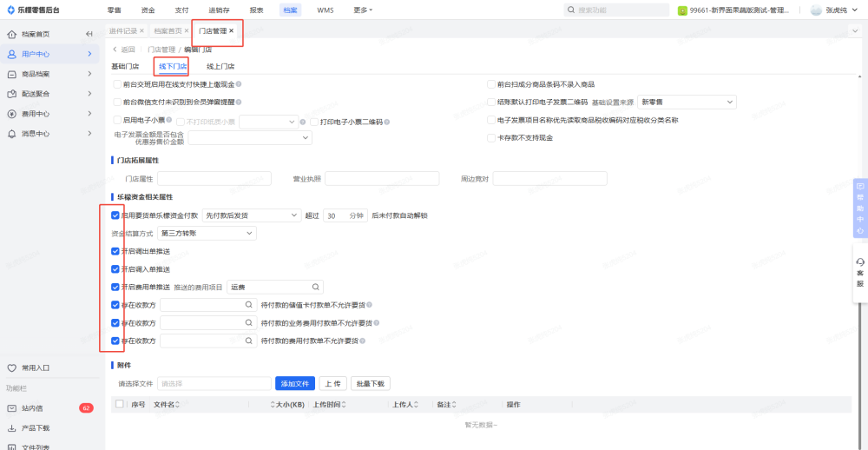
Task: Open the 电子发票金额是否包含优惠券售价金额 dropdown
Action: point(250,137)
